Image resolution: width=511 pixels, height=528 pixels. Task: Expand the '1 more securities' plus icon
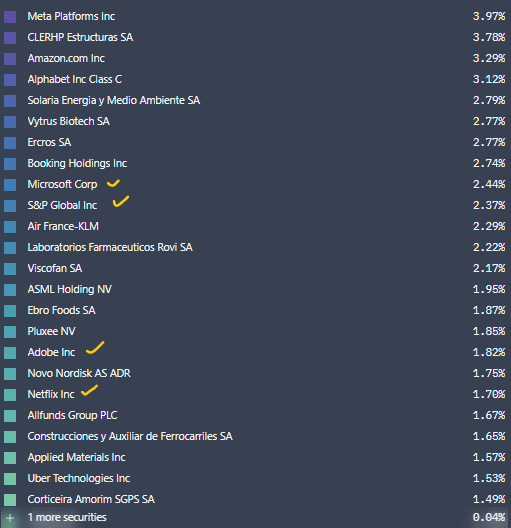tap(10, 518)
